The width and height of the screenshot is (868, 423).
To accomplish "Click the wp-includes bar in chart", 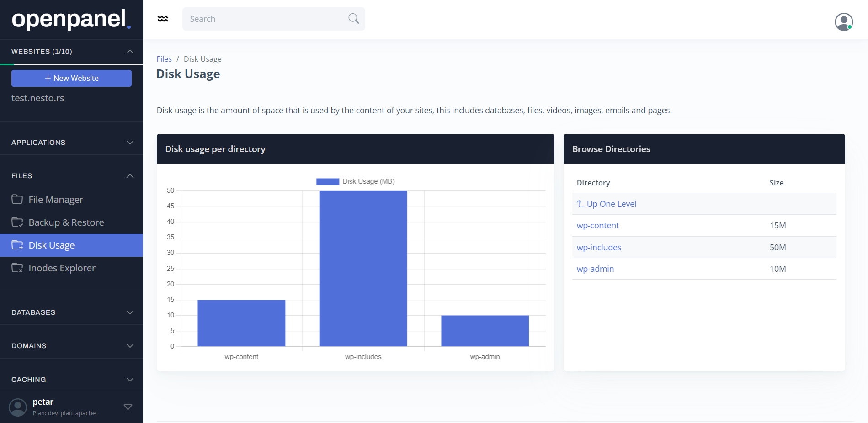I will pyautogui.click(x=363, y=269).
